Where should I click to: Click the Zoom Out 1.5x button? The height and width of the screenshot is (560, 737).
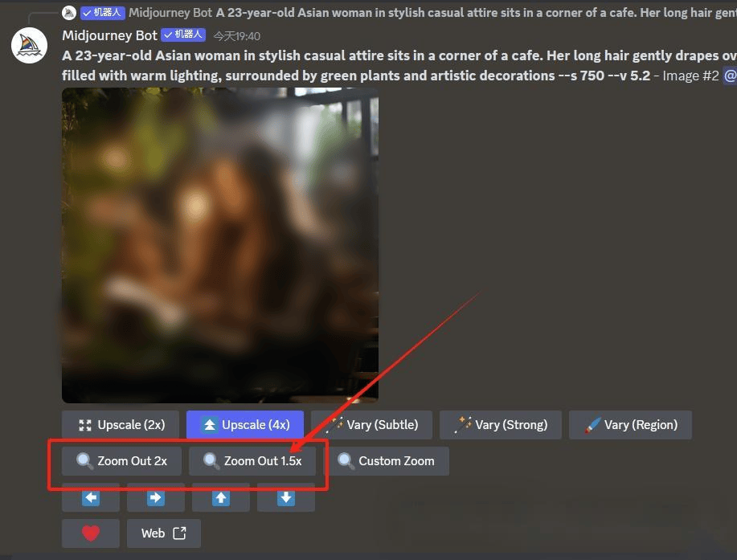252,461
